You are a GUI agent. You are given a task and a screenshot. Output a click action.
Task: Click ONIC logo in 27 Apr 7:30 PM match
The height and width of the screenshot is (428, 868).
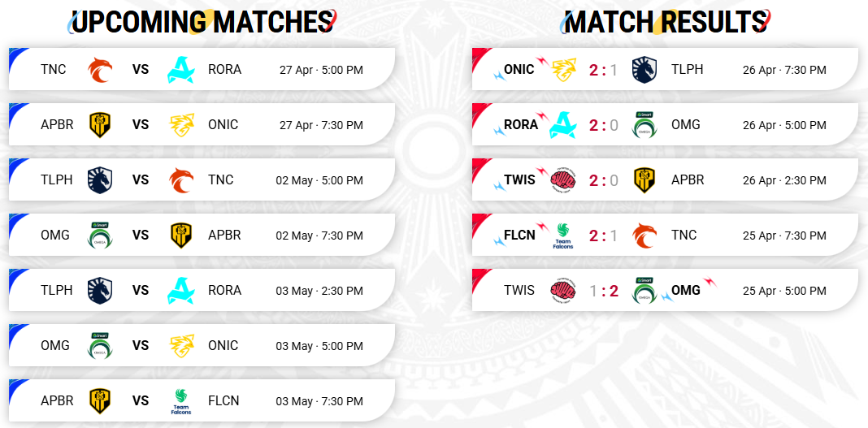coord(181,125)
